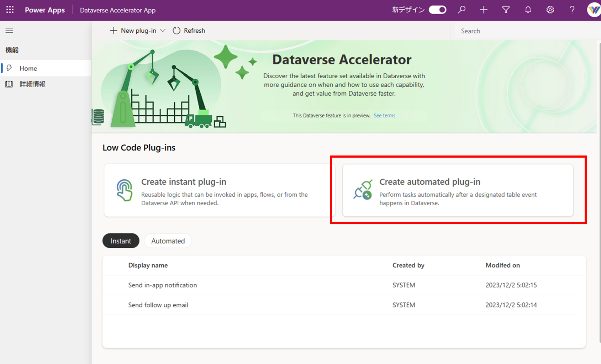Click the 新デザイン label text
Viewport: 601px width, 364px height.
pos(408,10)
